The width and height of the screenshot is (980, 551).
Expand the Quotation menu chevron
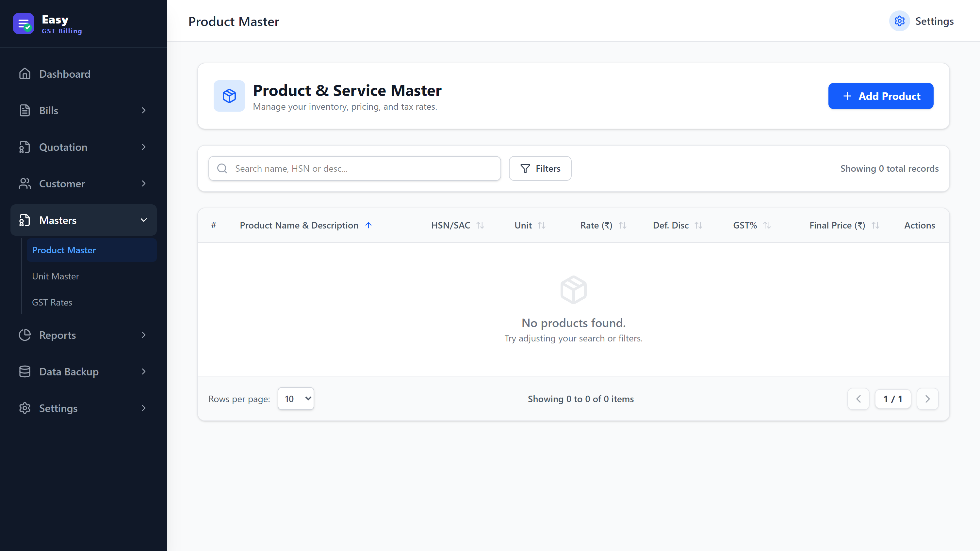point(143,147)
